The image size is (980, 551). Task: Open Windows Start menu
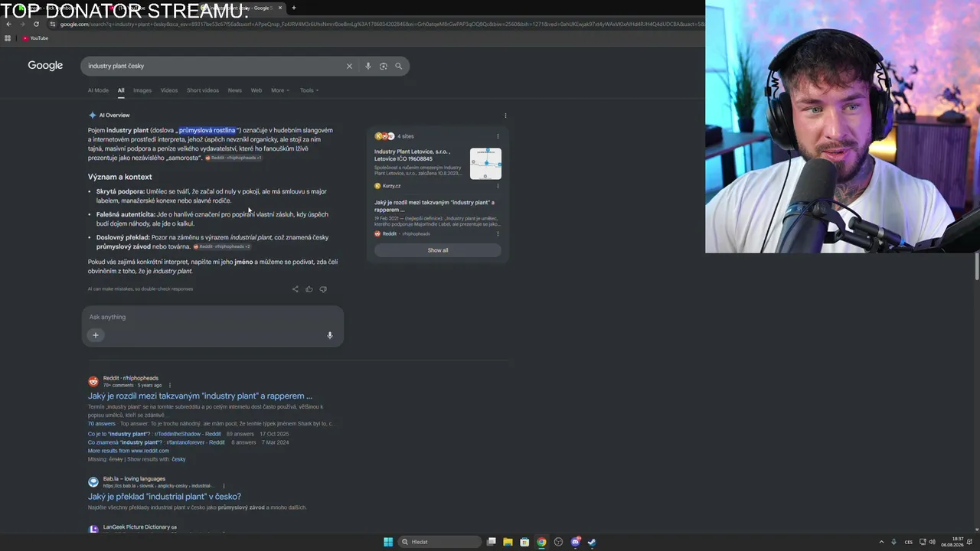pos(388,542)
